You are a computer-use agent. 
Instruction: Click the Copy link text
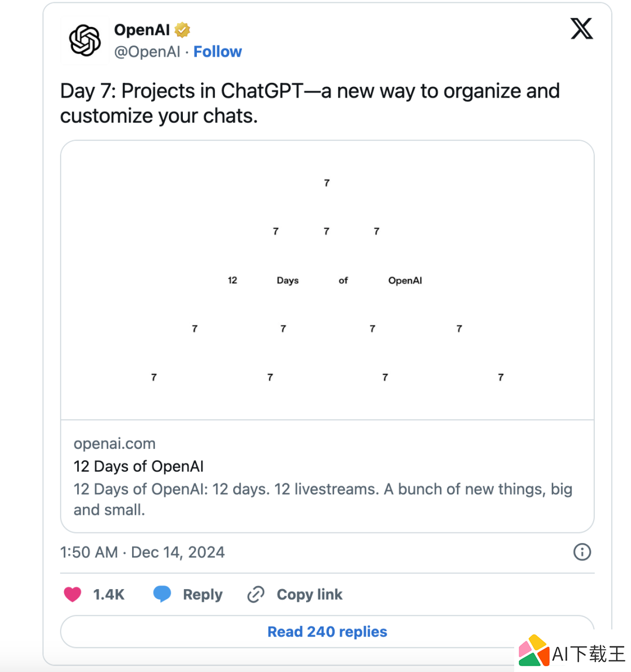pos(309,594)
